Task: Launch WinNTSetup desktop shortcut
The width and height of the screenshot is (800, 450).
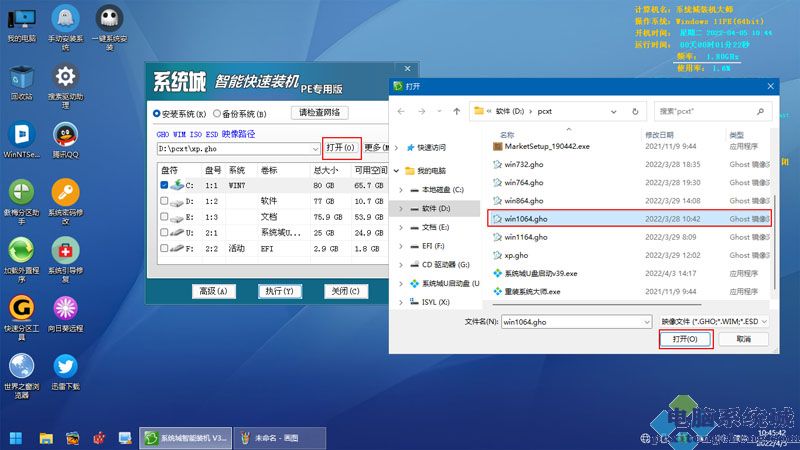Action: pyautogui.click(x=21, y=140)
